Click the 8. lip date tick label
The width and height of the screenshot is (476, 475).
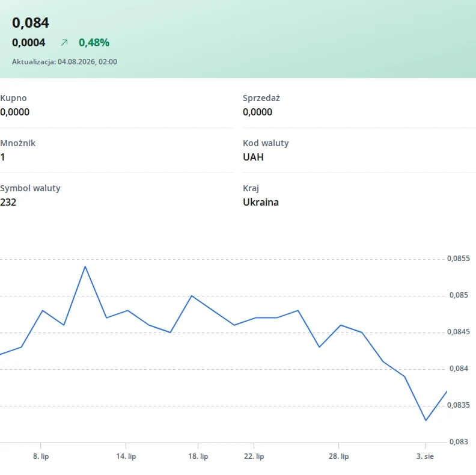point(41,456)
